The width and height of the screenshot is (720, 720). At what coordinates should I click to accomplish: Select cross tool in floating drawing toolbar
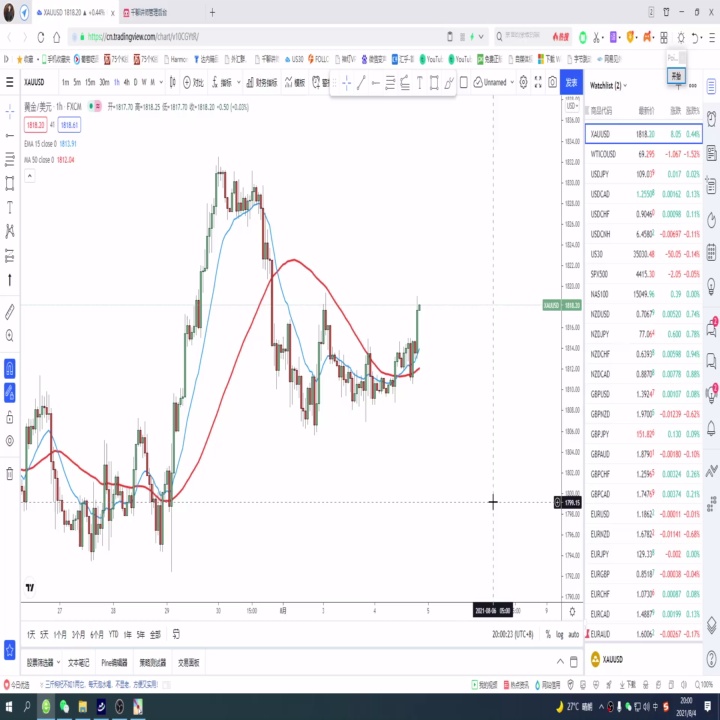(347, 83)
